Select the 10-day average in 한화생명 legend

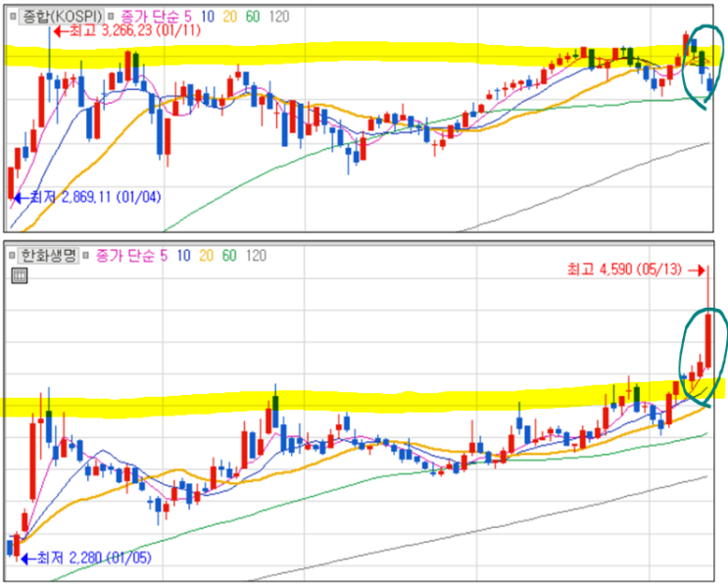point(183,256)
